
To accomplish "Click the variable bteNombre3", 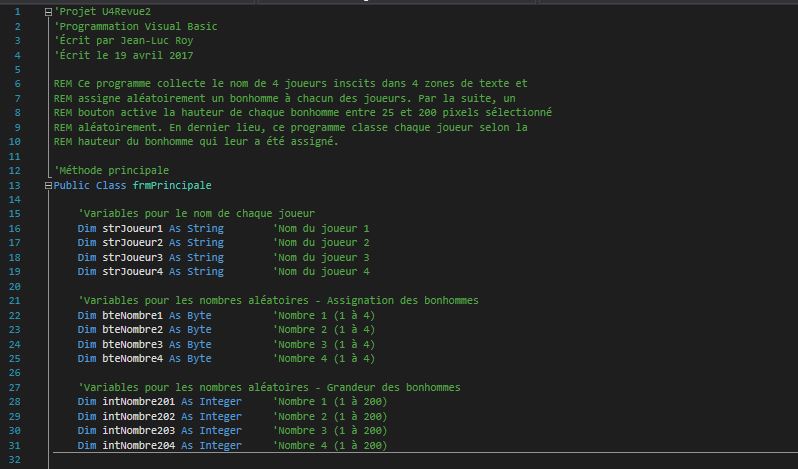I will (x=132, y=344).
